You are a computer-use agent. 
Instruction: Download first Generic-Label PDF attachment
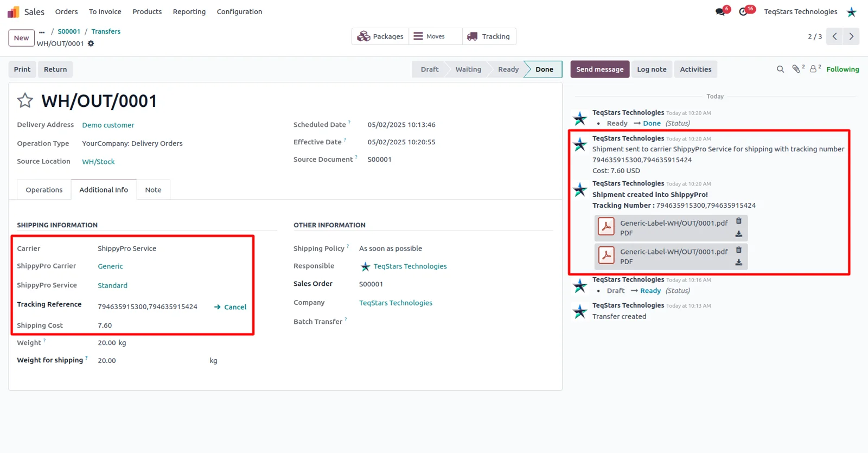[738, 234]
